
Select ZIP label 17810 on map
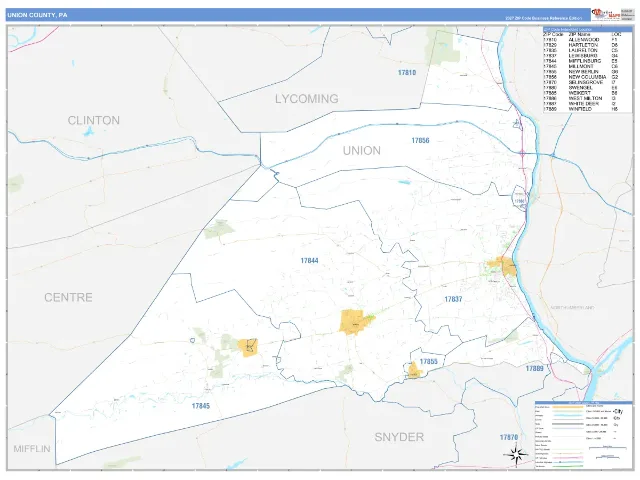point(407,73)
